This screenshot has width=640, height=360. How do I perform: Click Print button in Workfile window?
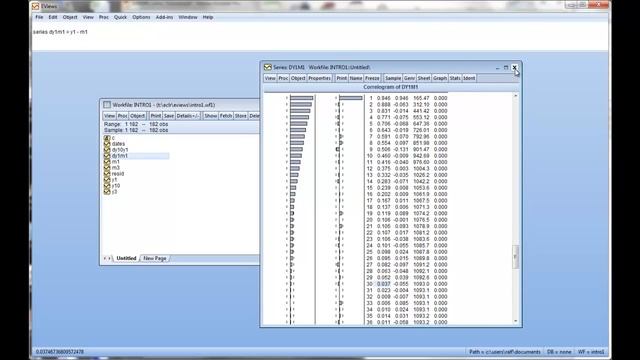coord(156,116)
